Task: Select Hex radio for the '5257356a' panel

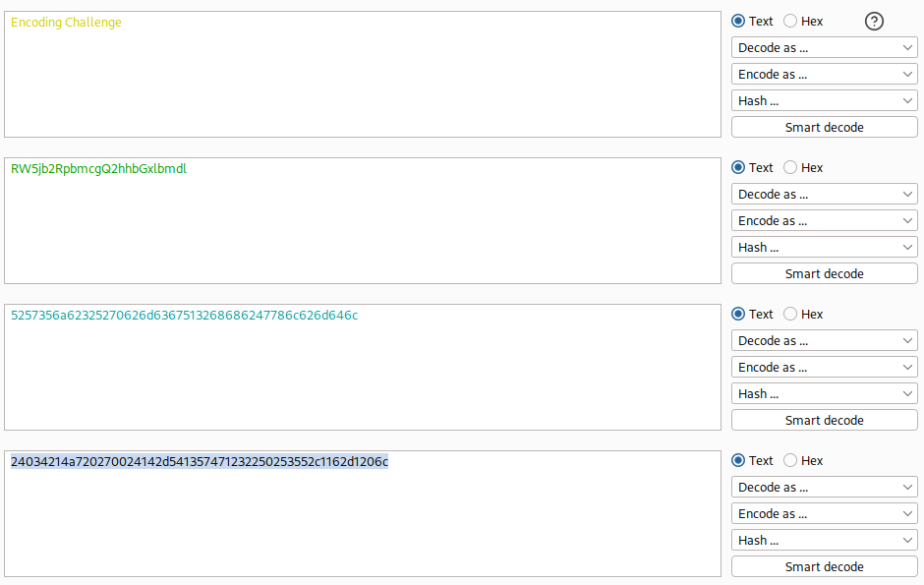Action: [790, 314]
